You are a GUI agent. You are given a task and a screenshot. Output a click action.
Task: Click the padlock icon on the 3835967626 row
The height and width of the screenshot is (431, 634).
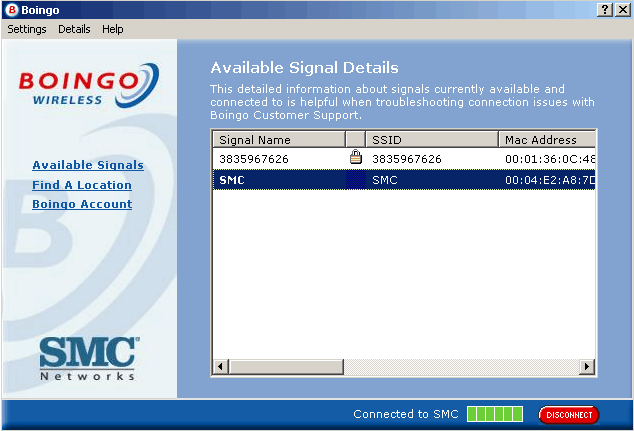pos(356,157)
